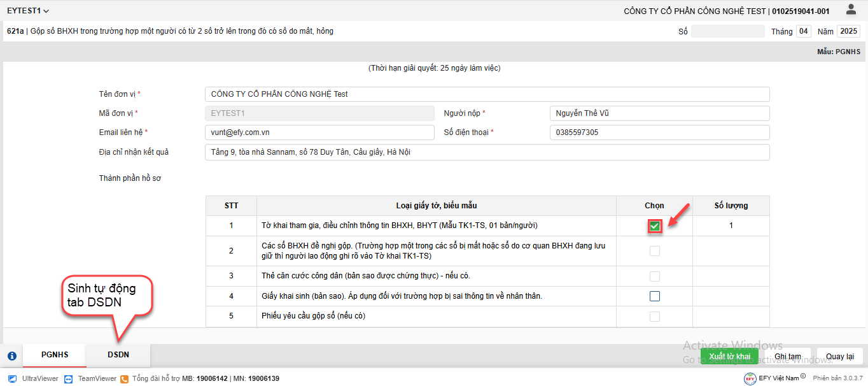The width and height of the screenshot is (868, 386).
Task: Click the green Xuất tờ khai button
Action: point(729,356)
